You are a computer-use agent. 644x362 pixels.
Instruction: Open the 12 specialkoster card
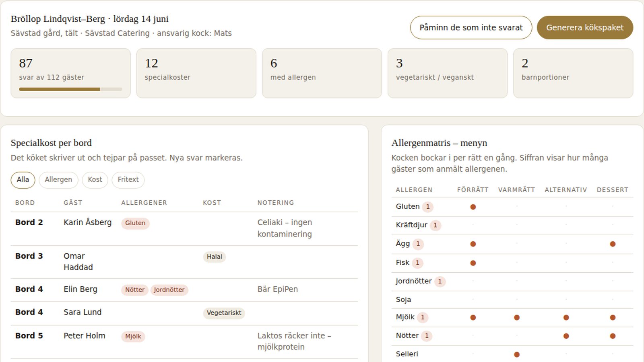196,73
